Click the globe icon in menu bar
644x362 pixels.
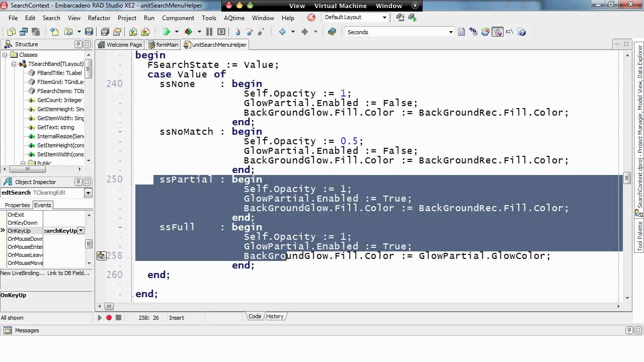311,18
